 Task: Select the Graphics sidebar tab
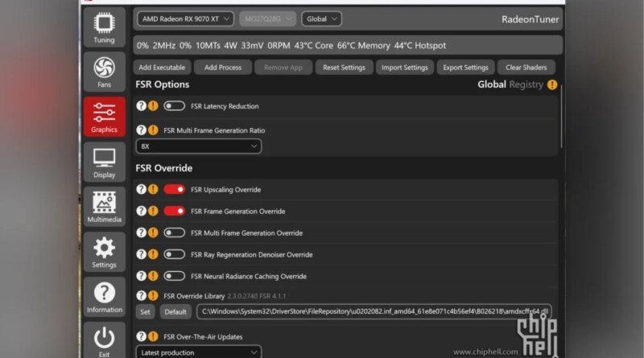[x=104, y=117]
